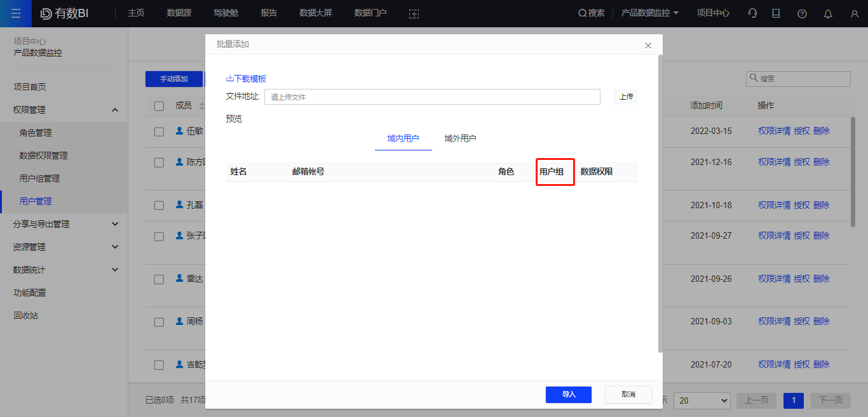Screen dimensions: 868x417
Task: Open the notifications bell icon
Action: (x=827, y=13)
